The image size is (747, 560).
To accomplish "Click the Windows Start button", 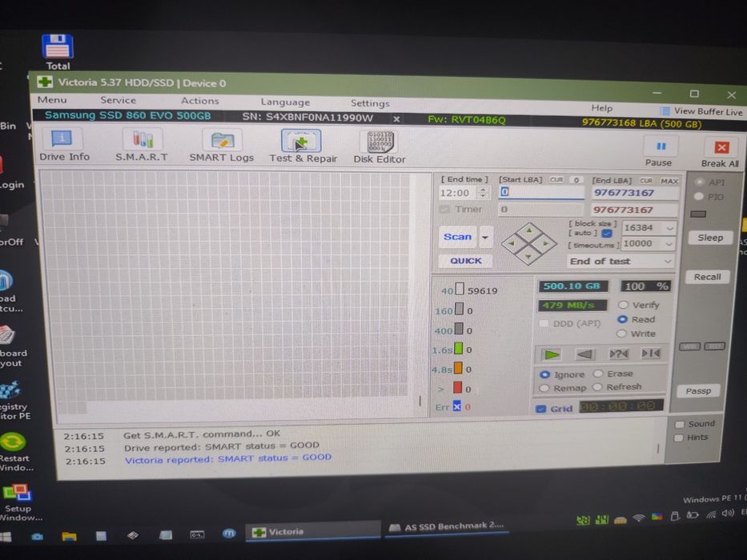I will point(6,537).
